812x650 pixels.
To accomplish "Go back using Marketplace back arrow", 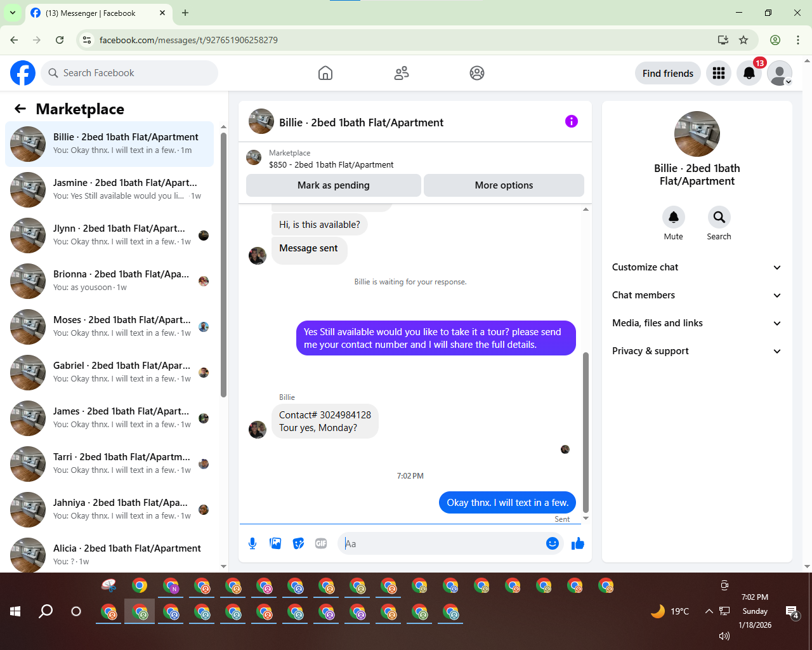I will tap(20, 109).
